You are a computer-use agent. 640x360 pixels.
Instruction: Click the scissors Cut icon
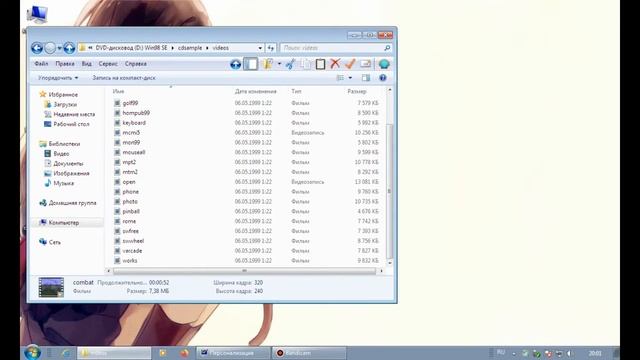click(291, 64)
